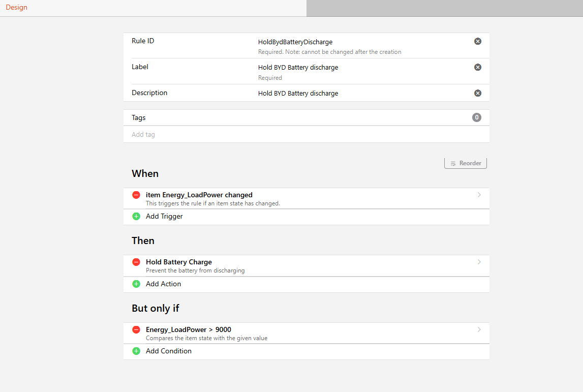The height and width of the screenshot is (392, 583).
Task: Select Add Trigger text link
Action: 164,217
